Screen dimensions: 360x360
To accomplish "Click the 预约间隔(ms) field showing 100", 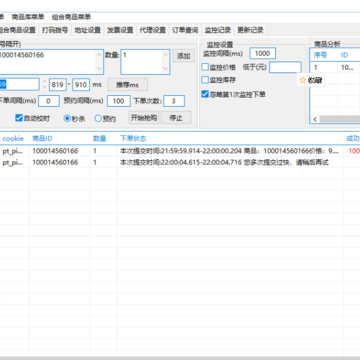I will 119,101.
